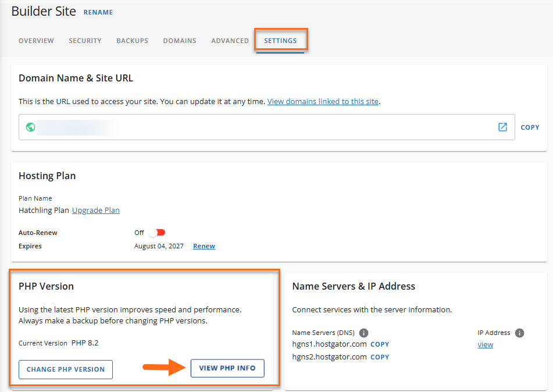553x392 pixels.
Task: Select the BACKUPS tab
Action: click(x=132, y=41)
